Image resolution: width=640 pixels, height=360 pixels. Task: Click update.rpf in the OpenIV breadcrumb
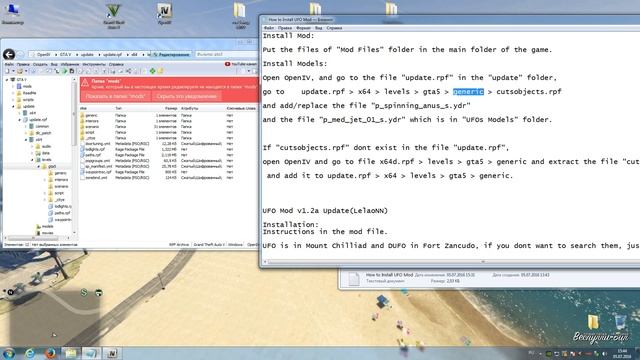tap(112, 54)
